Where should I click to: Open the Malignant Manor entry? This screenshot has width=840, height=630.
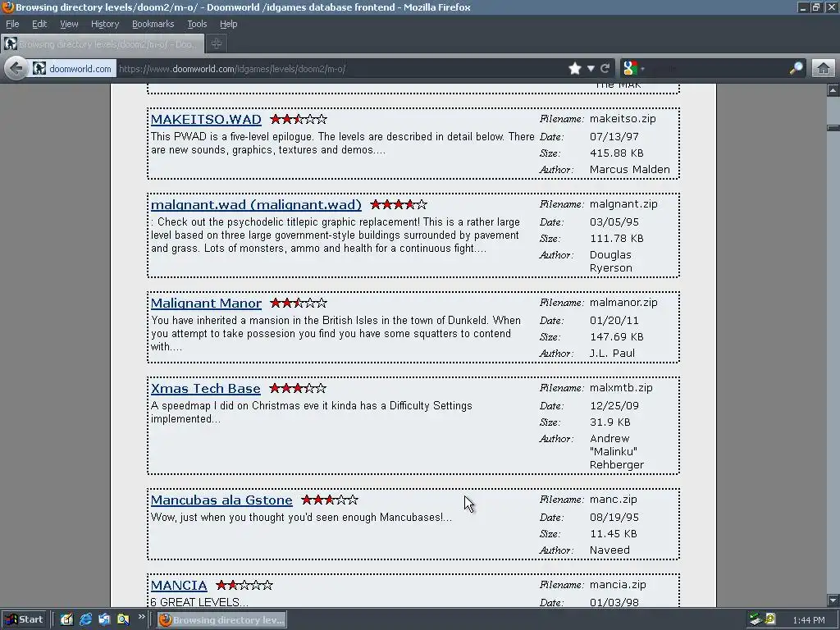pos(206,304)
